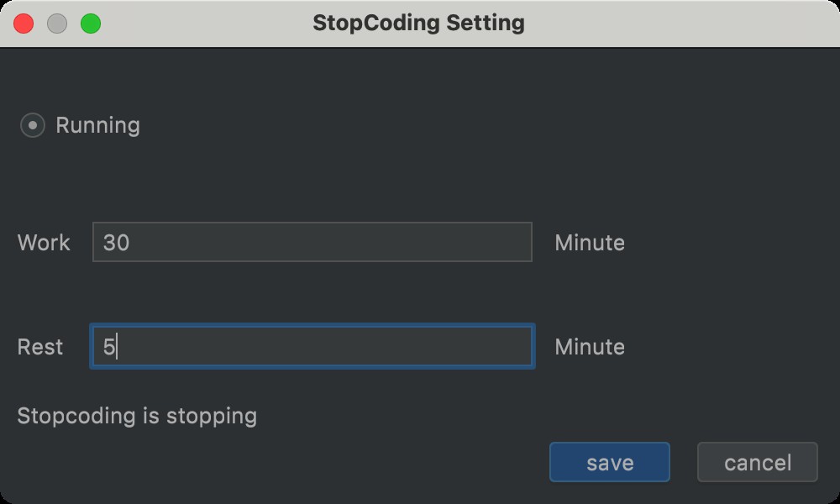Image resolution: width=840 pixels, height=504 pixels.
Task: Focus the Work minutes input field
Action: 312,243
